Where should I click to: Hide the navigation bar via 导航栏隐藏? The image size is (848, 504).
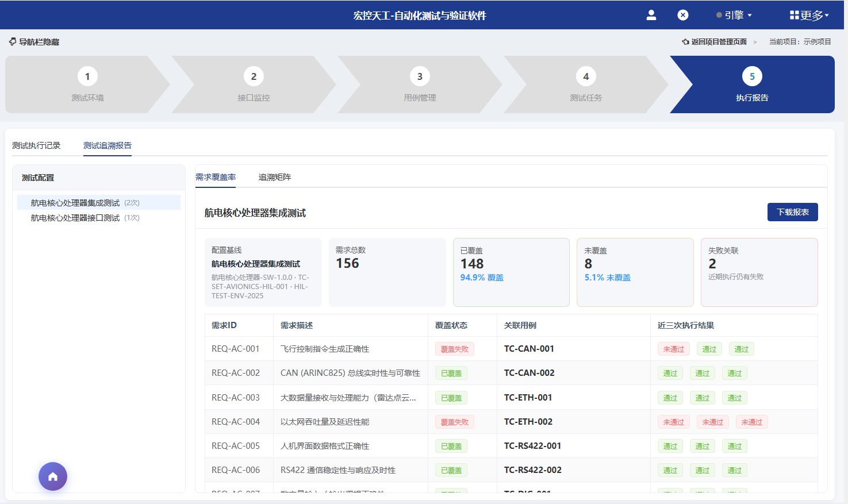pos(33,41)
